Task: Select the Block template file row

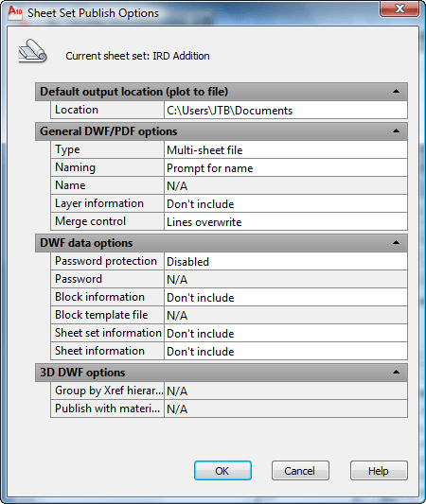Action: pyautogui.click(x=229, y=315)
